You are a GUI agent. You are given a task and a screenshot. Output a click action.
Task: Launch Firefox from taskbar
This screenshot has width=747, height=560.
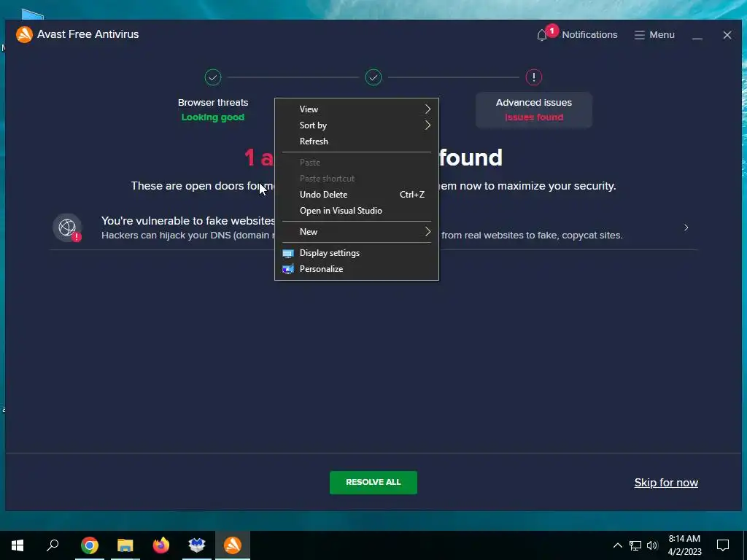click(161, 545)
